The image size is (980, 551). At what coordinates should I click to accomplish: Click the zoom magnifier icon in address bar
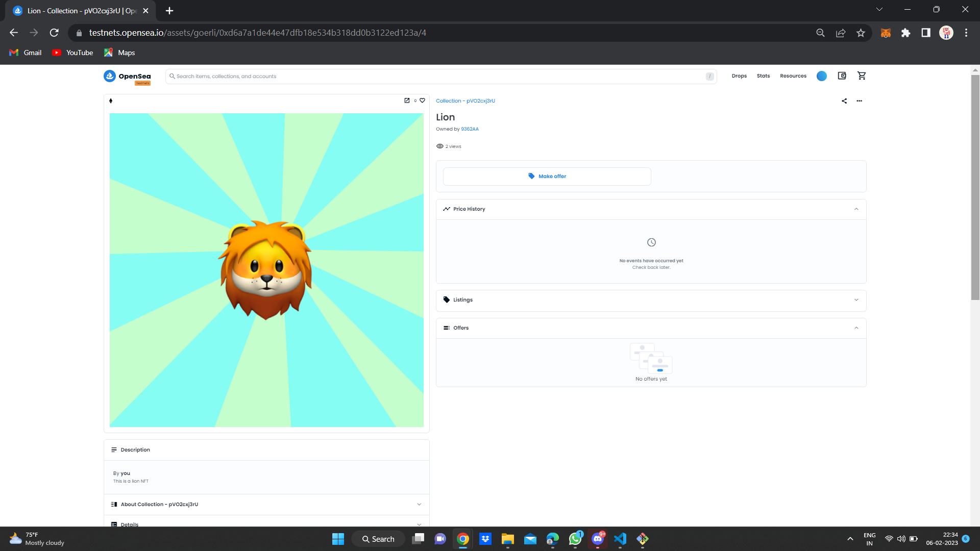[x=820, y=33]
